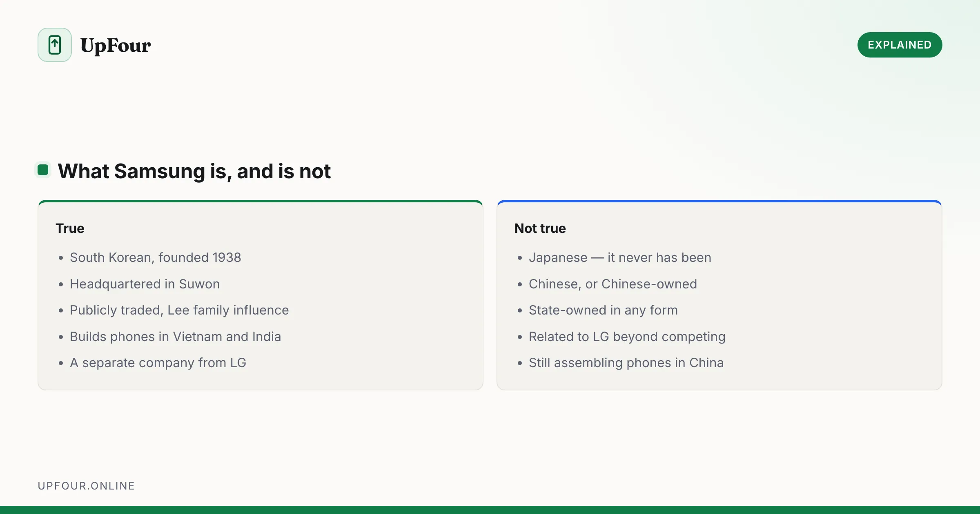980x514 pixels.
Task: Select Publicly traded, Lee family influence item
Action: (x=179, y=310)
